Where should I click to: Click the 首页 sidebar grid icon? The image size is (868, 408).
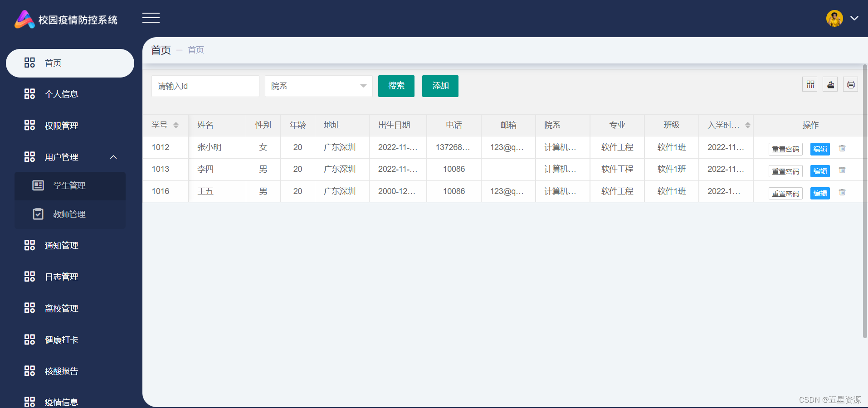29,63
